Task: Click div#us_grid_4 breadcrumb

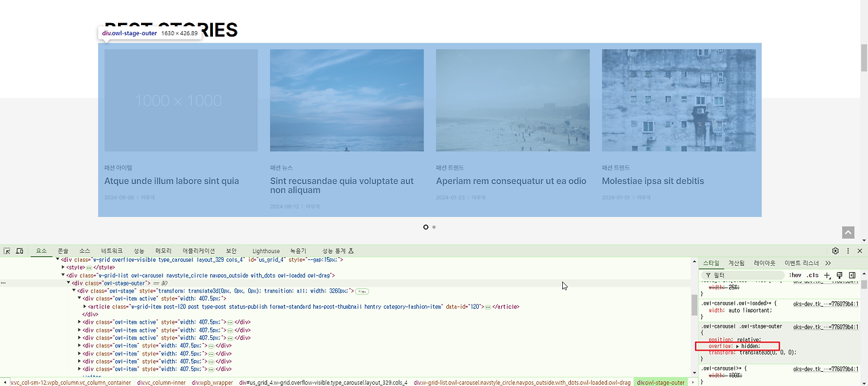Action: pos(323,383)
